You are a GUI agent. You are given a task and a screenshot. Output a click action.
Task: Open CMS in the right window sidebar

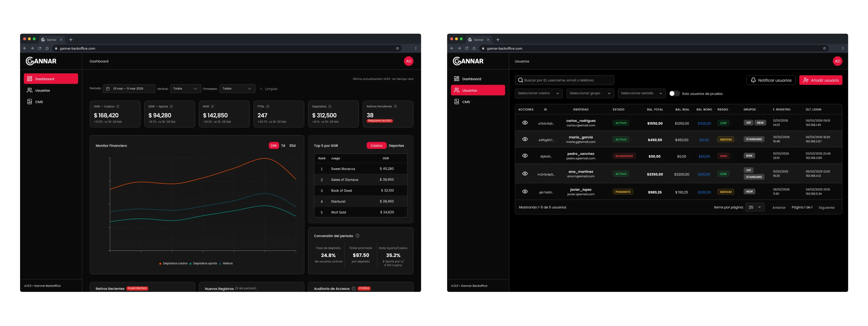(478, 102)
